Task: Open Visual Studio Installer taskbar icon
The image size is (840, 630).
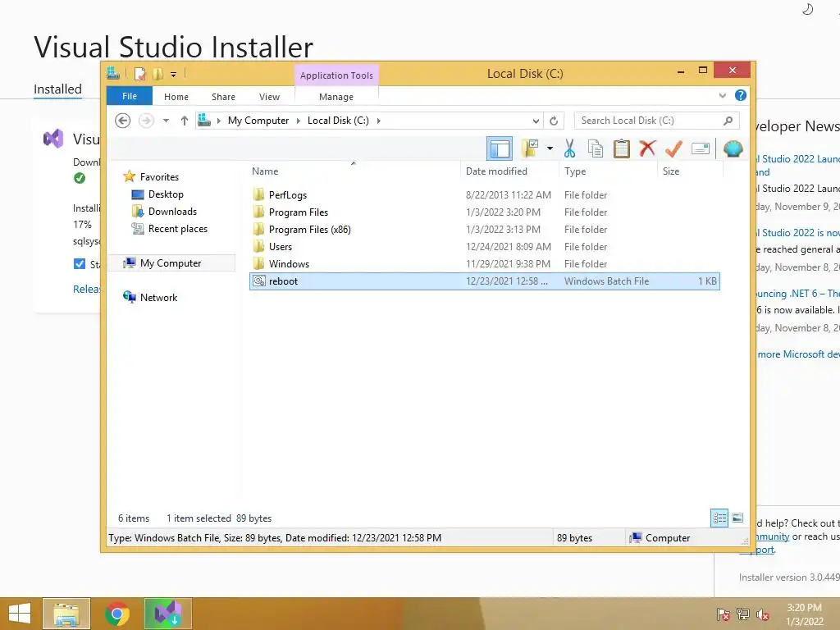Action: pos(168,614)
